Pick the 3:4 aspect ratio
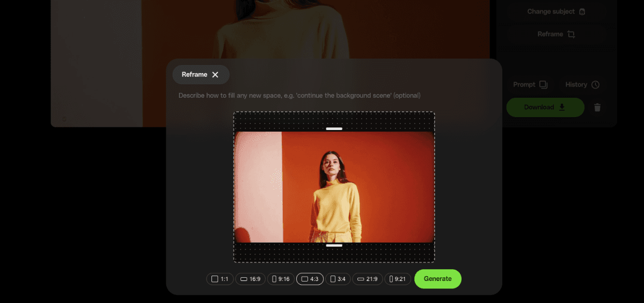The image size is (644, 303). coord(338,279)
